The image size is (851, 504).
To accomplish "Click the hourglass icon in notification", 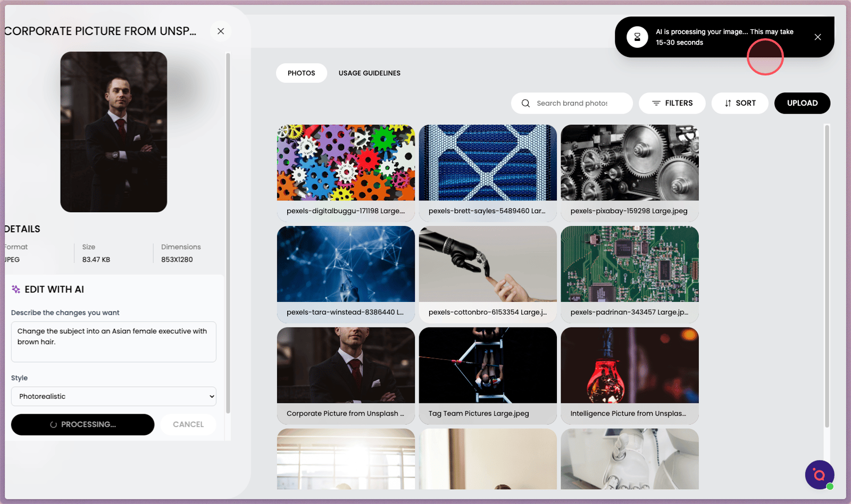I will 637,37.
